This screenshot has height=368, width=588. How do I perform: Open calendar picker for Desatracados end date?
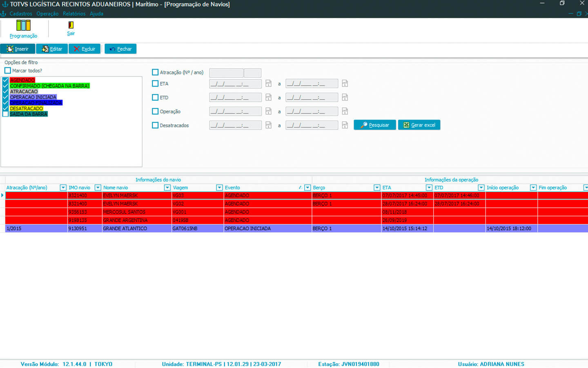click(345, 125)
